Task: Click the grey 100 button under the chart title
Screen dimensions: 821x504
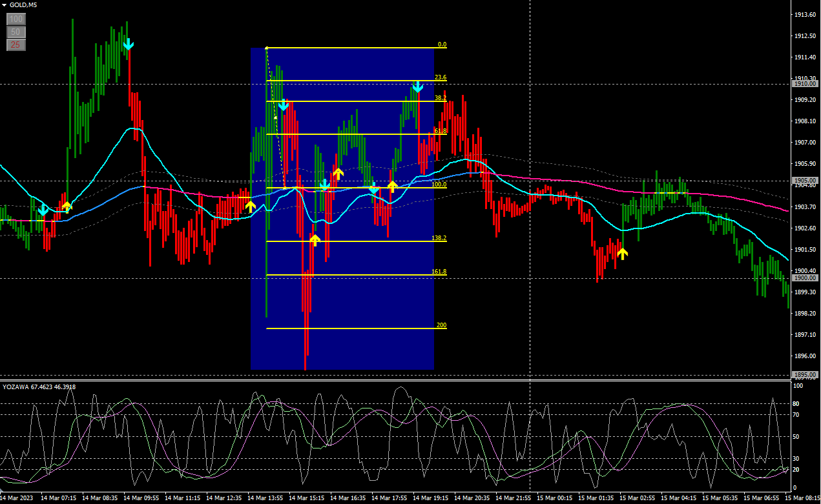Action: point(16,19)
